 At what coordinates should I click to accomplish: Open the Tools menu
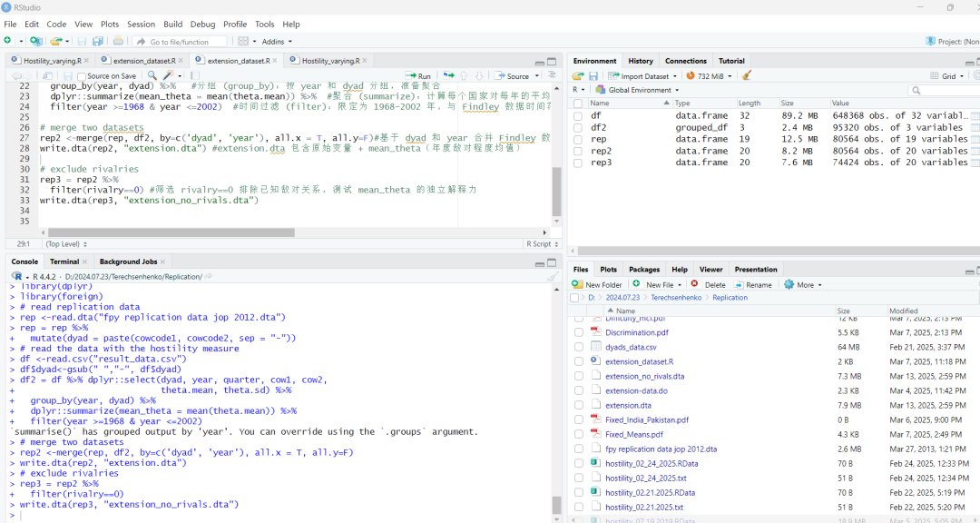pos(264,25)
